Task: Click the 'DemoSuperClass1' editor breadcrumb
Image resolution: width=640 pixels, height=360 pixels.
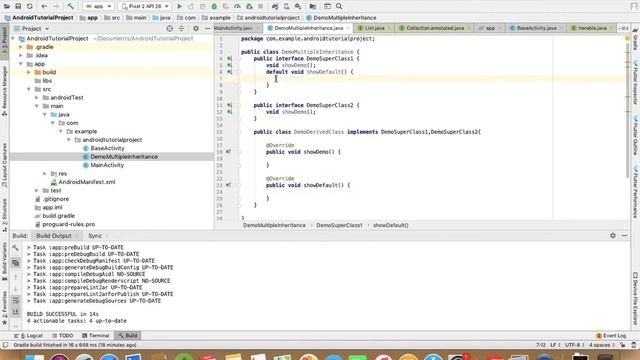Action: click(x=339, y=225)
